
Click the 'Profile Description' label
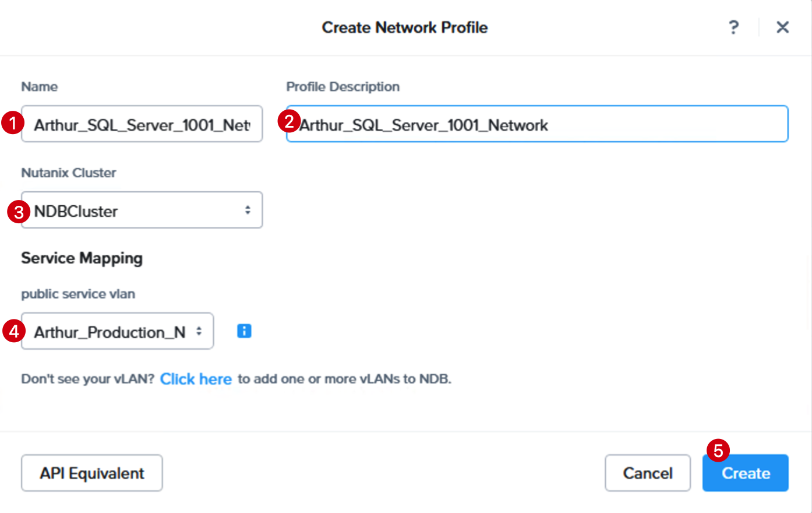[343, 87]
